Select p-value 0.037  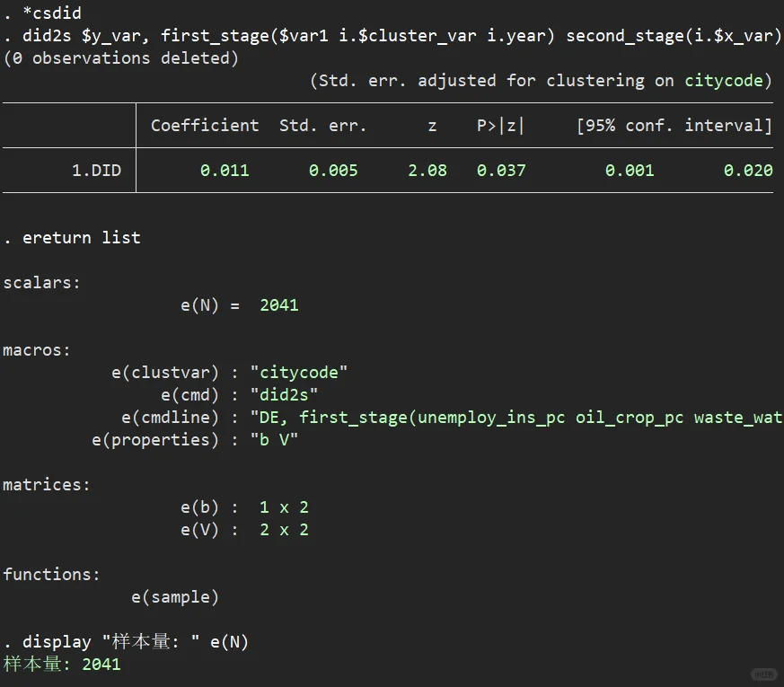pos(501,171)
